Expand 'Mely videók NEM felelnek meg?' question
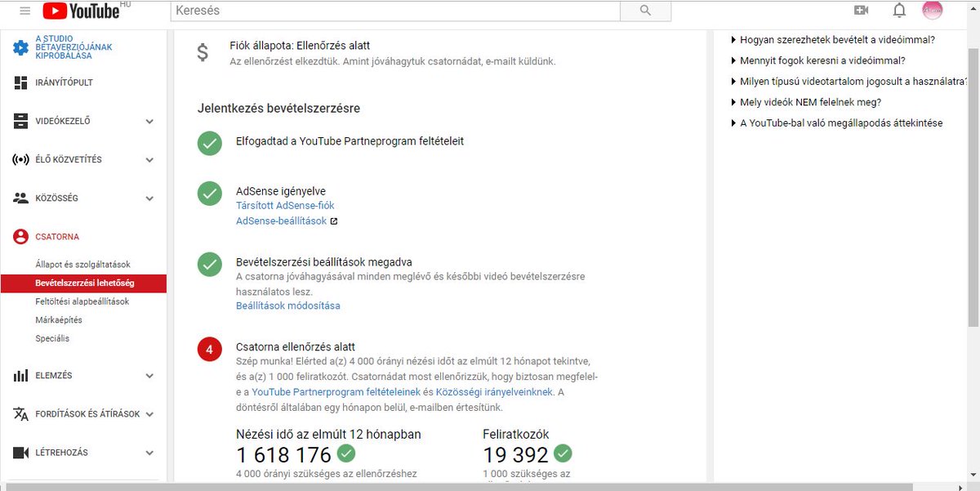The image size is (980, 491). tap(805, 102)
